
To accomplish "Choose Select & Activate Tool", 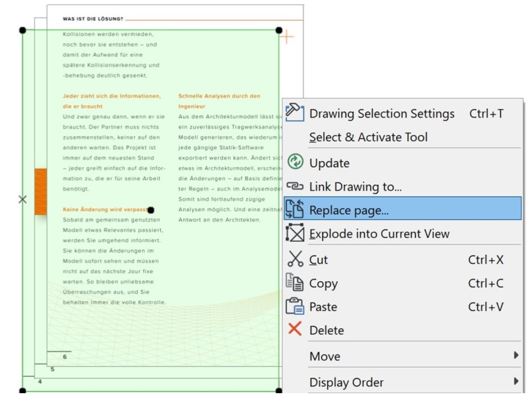I will 402,137.
